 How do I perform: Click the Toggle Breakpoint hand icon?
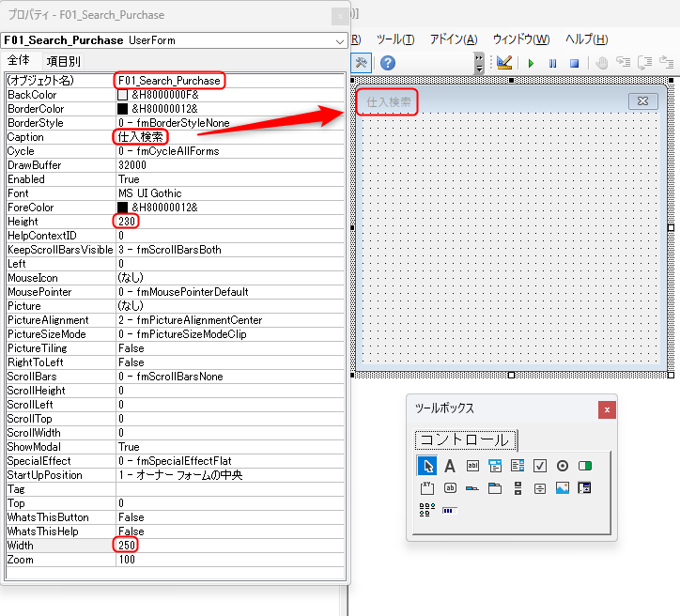click(601, 63)
